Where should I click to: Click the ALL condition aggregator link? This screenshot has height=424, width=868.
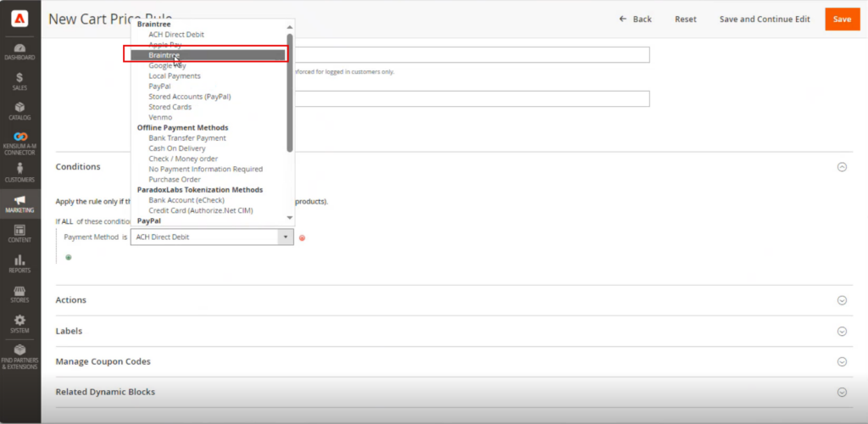pyautogui.click(x=67, y=221)
